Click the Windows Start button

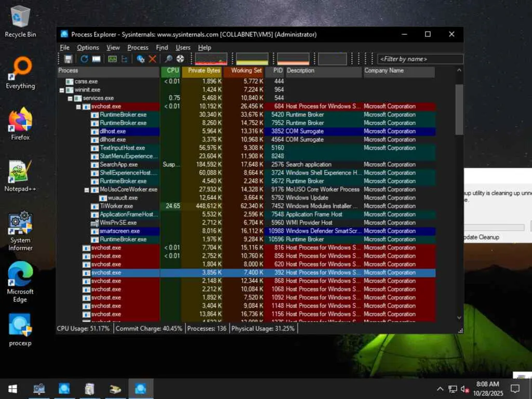[x=12, y=389]
